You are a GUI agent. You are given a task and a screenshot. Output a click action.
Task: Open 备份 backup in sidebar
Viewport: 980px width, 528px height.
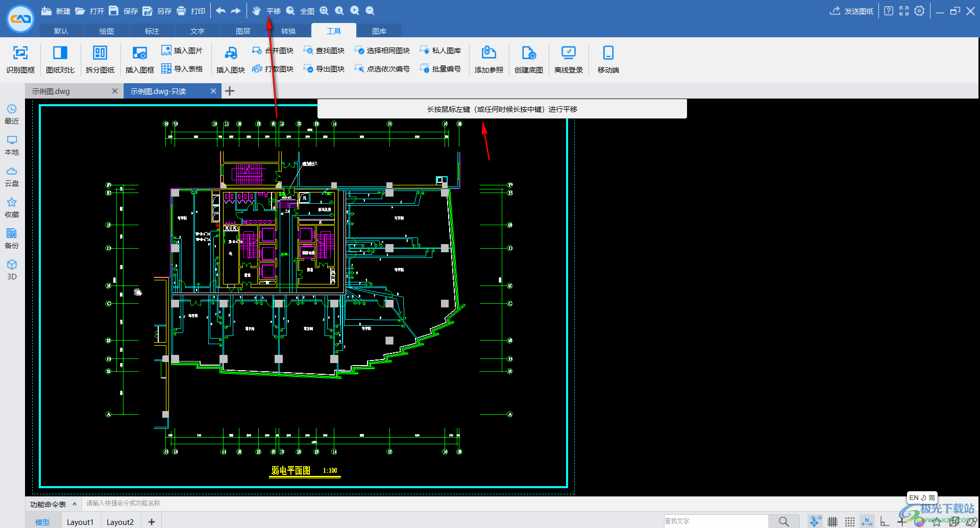click(12, 239)
